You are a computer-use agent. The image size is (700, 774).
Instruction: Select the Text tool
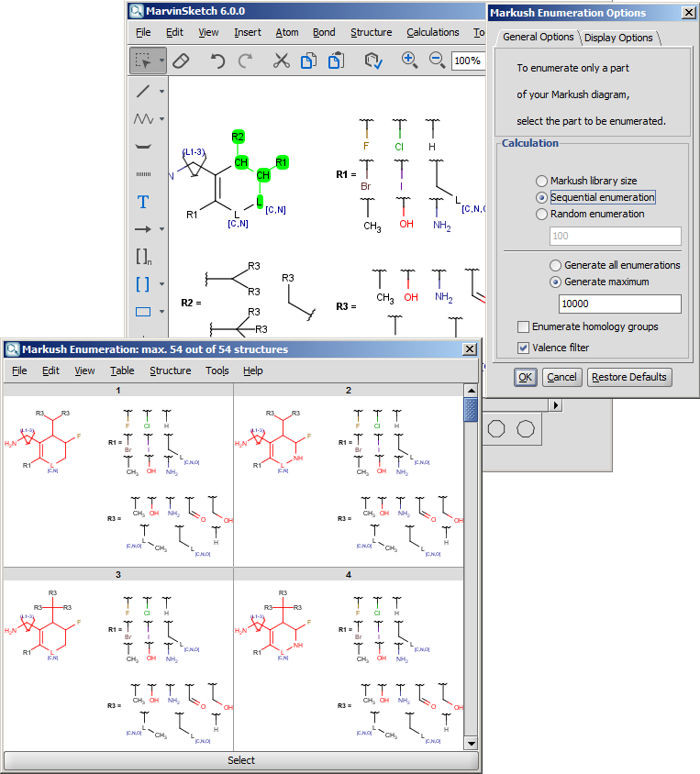tap(143, 202)
